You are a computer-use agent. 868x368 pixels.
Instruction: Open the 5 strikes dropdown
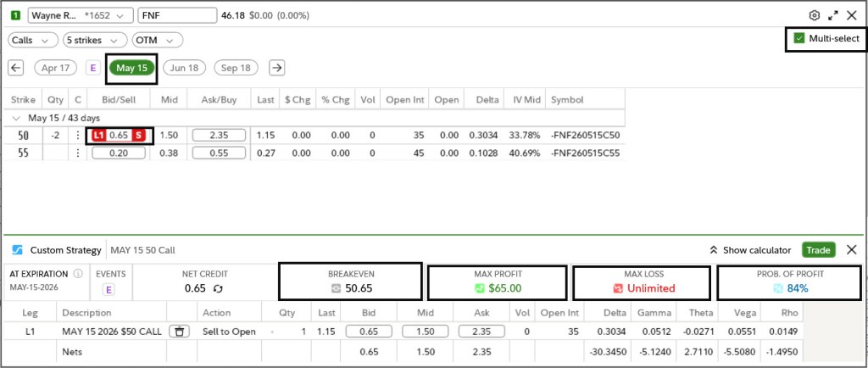94,40
